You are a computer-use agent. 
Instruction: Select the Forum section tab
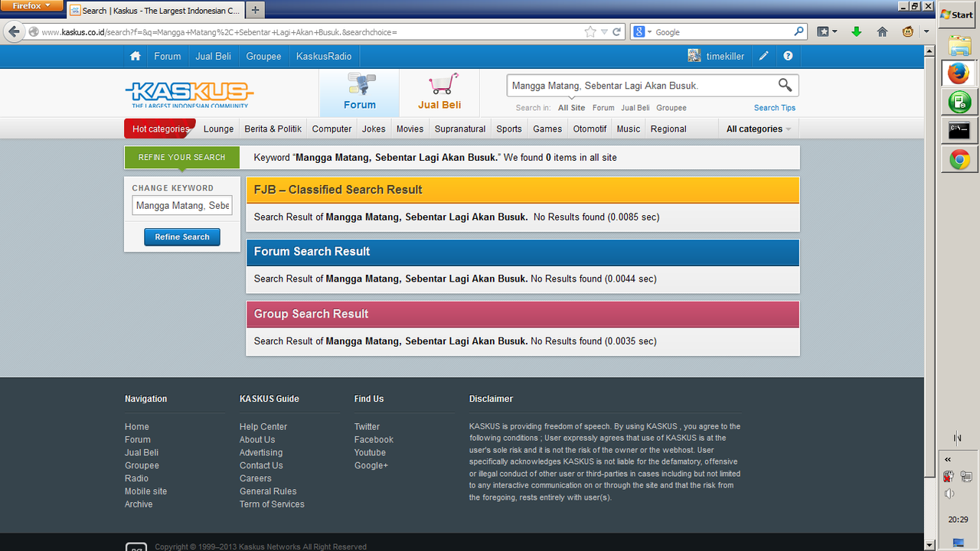(x=359, y=93)
